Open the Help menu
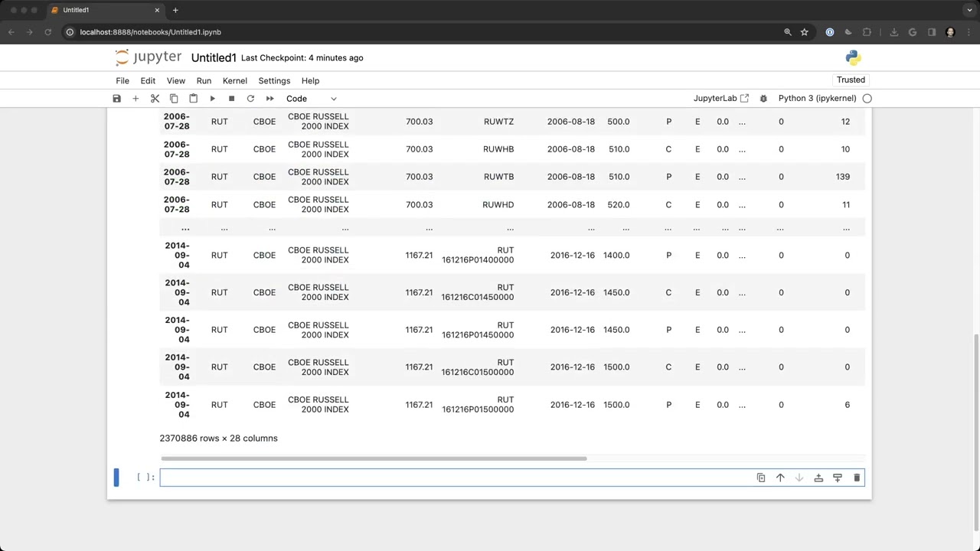Screen dimensions: 980x551 tap(310, 80)
